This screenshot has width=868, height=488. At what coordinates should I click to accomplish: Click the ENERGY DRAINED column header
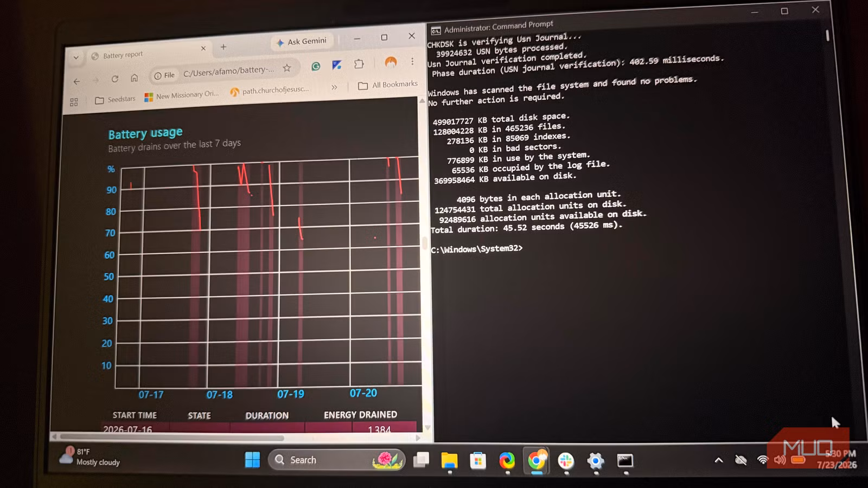(360, 415)
